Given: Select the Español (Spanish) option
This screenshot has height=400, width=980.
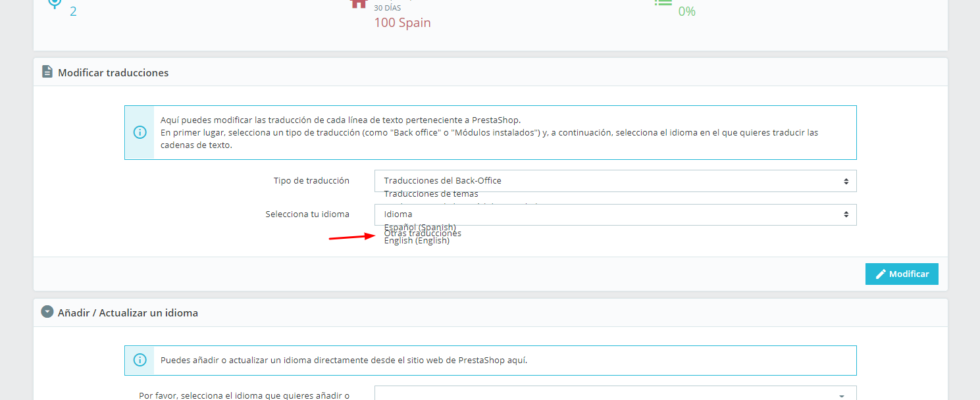Looking at the screenshot, I should point(420,227).
